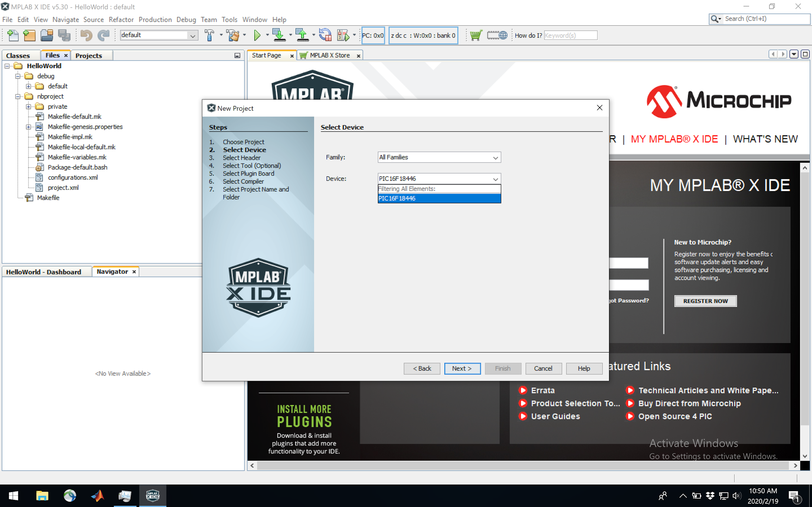
Task: Click the MPLAB X IDE taskbar icon
Action: tap(153, 496)
